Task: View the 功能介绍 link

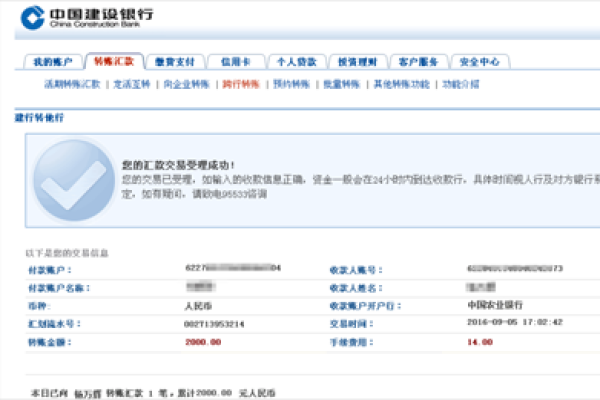Action: coord(461,84)
